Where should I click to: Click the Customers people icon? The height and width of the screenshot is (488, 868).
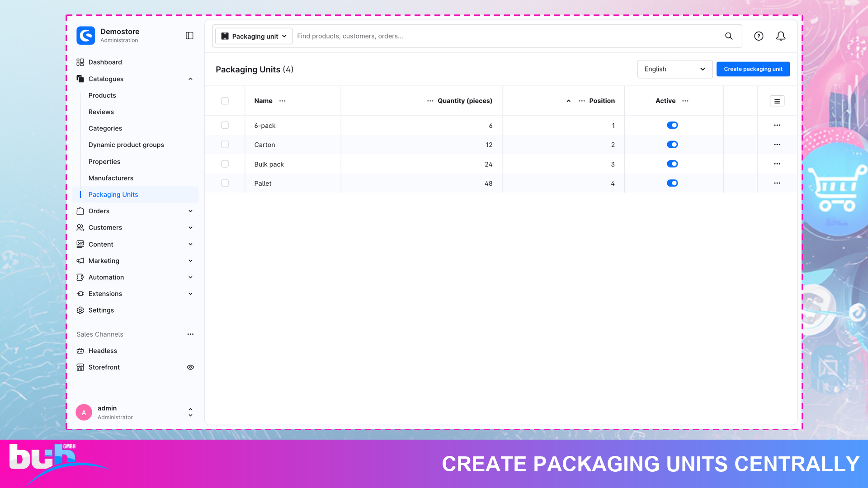(80, 228)
